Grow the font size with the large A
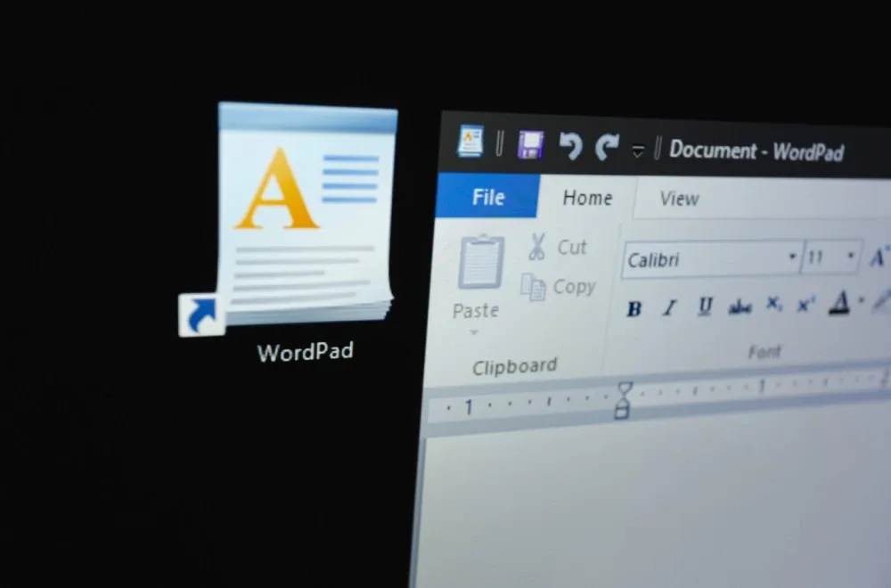891x588 pixels. click(879, 257)
